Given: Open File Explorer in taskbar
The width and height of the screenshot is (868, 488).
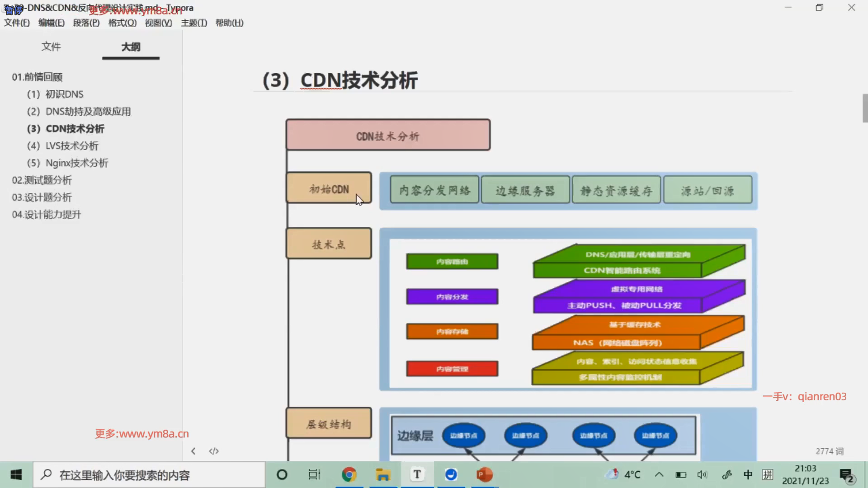Looking at the screenshot, I should coord(383,474).
